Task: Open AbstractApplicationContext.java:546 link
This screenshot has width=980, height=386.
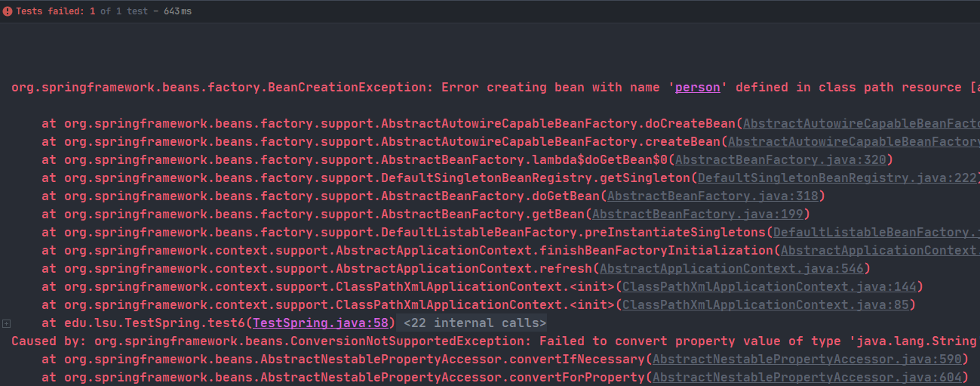Action: [x=732, y=269]
